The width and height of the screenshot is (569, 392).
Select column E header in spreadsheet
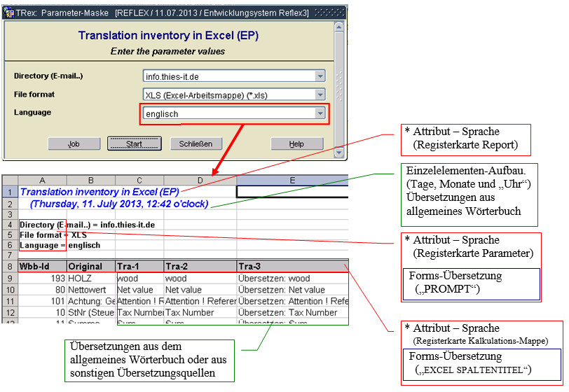292,181
